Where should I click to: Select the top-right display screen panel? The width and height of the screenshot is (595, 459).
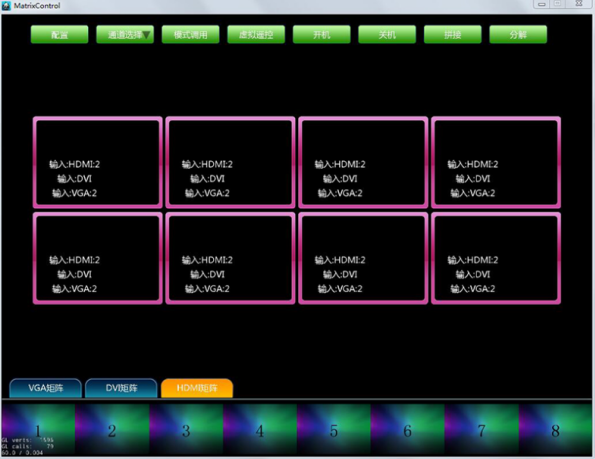pyautogui.click(x=496, y=162)
